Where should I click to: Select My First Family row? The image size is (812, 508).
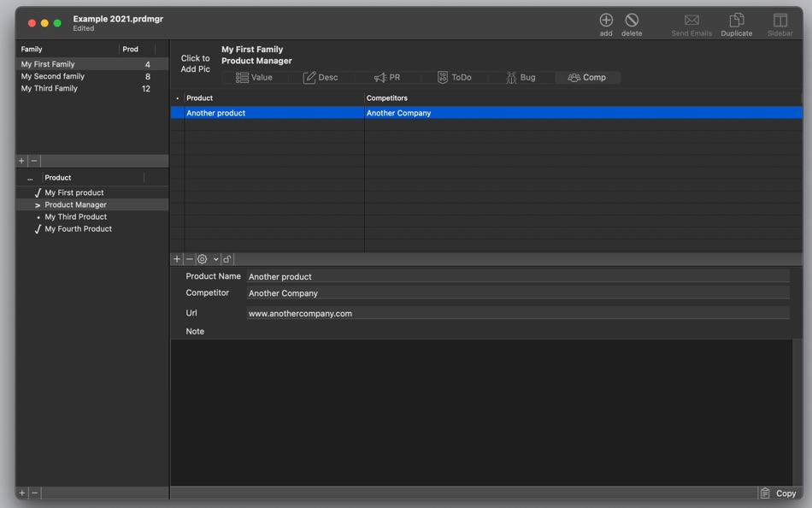click(91, 64)
